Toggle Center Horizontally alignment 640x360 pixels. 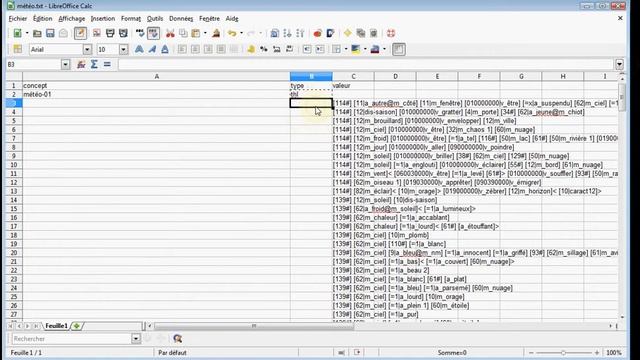[195, 49]
